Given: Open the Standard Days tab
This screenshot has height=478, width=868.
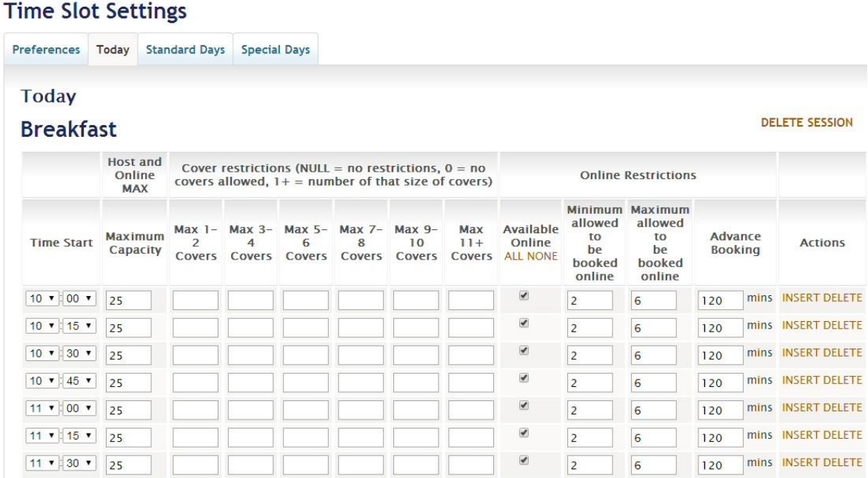Looking at the screenshot, I should (x=185, y=50).
